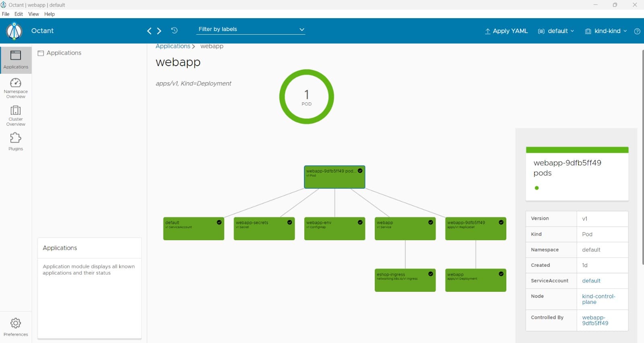Expand the default namespace selector
Image resolution: width=644 pixels, height=343 pixels.
[x=556, y=31]
